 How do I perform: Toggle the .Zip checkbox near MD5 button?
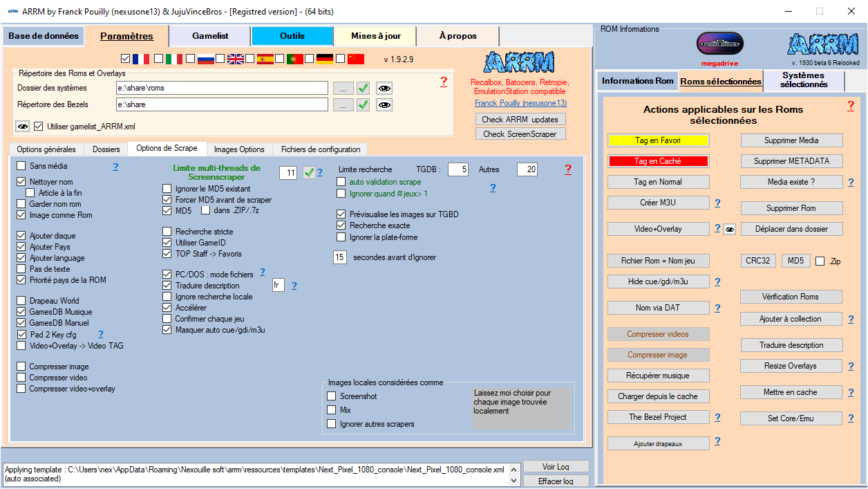pos(820,261)
